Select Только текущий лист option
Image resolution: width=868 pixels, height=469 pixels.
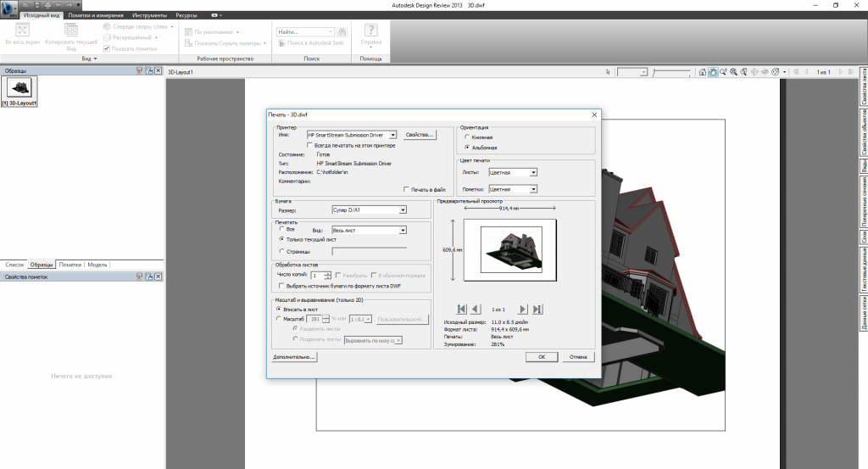281,239
